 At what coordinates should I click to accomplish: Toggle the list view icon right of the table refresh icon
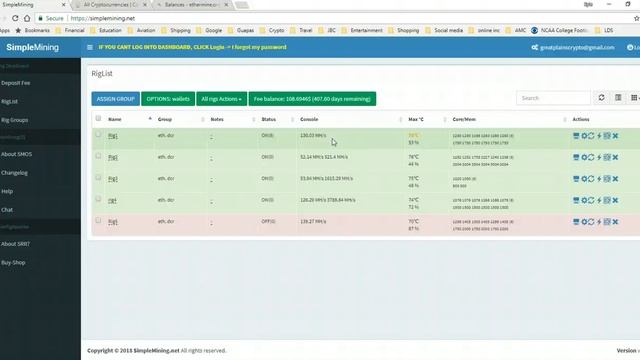(618, 98)
